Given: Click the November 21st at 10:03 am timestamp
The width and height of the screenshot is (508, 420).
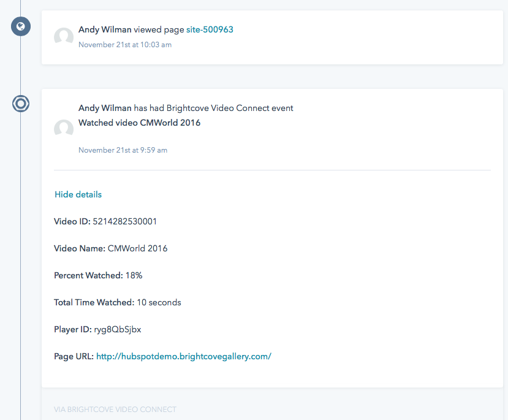Looking at the screenshot, I should tap(125, 45).
